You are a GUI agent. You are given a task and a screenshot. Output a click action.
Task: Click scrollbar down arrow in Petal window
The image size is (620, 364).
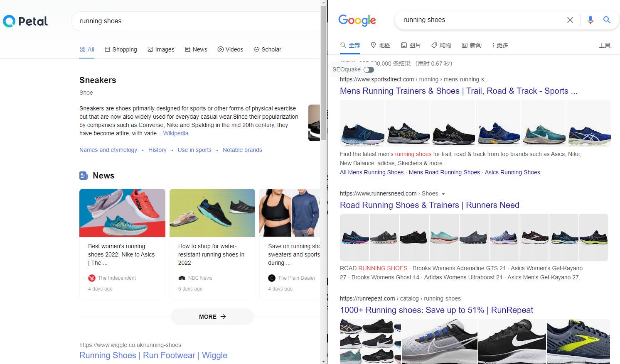point(324,361)
